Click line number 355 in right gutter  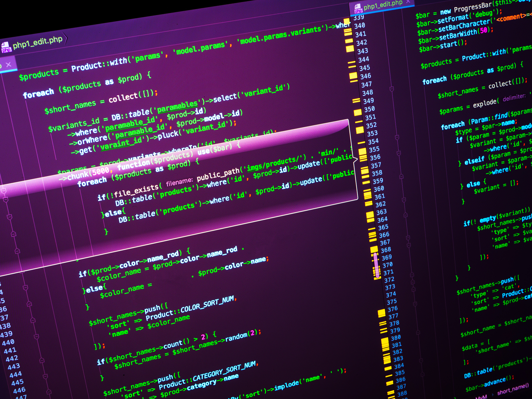[374, 149]
